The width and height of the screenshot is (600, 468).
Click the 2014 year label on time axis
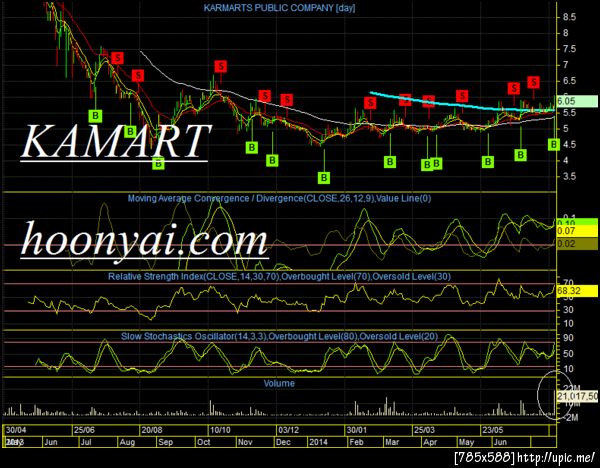click(318, 442)
